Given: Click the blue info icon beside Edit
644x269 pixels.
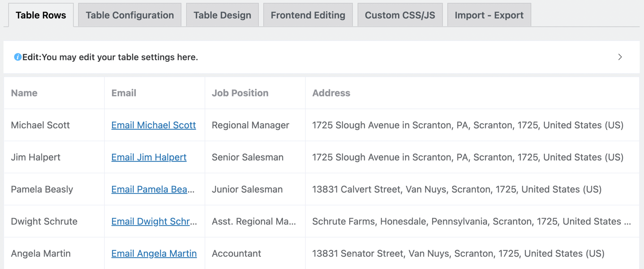Looking at the screenshot, I should coord(18,57).
